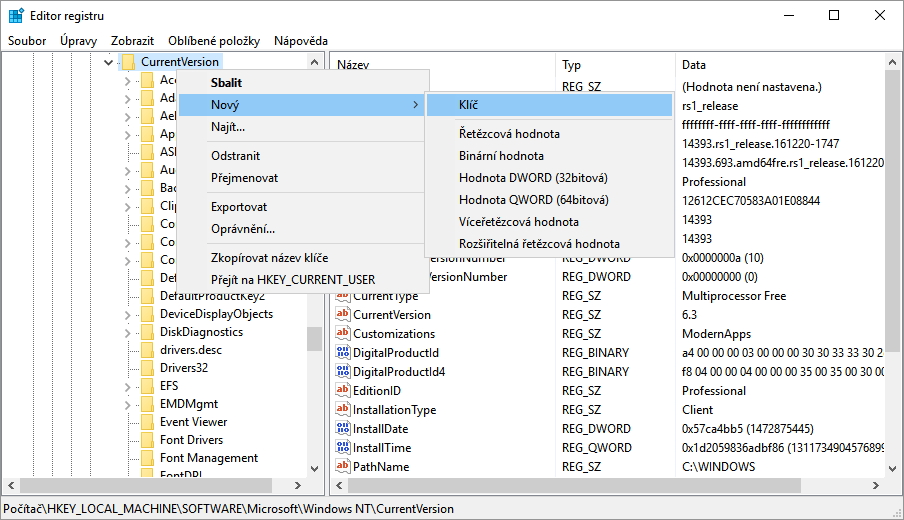904x520 pixels.
Task: Click the Registry Editor icon in title bar
Action: (x=16, y=16)
